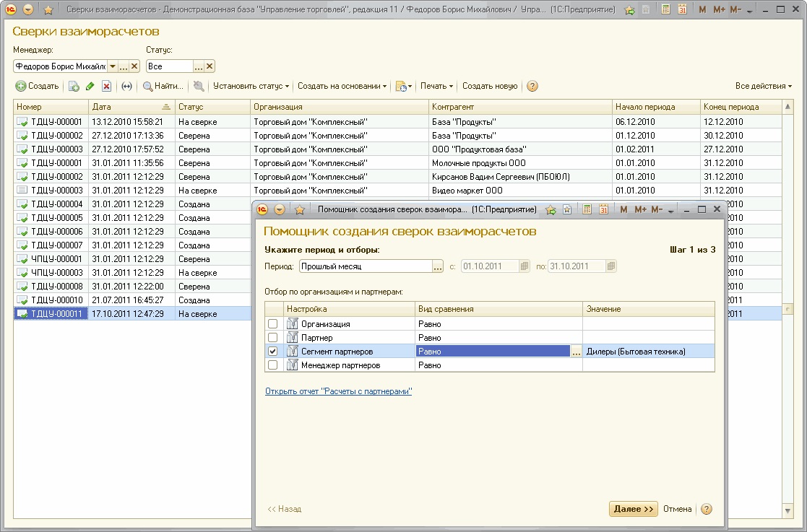Click M+ memory button in main title bar

click(x=719, y=9)
